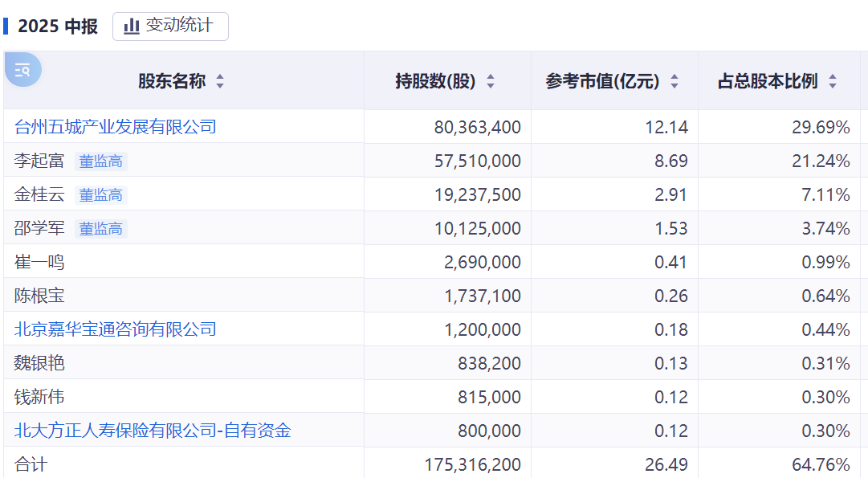
Task: Open the 变动统计 bar chart button
Action: (x=170, y=26)
